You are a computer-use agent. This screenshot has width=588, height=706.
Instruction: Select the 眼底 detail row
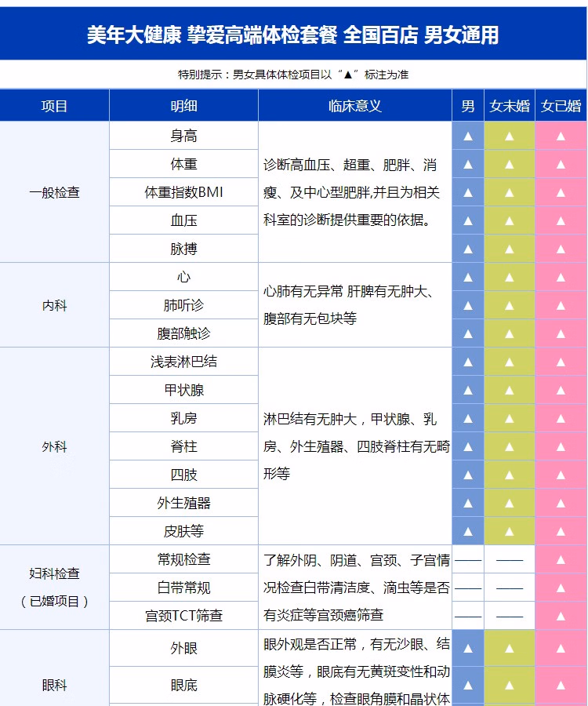[183, 686]
